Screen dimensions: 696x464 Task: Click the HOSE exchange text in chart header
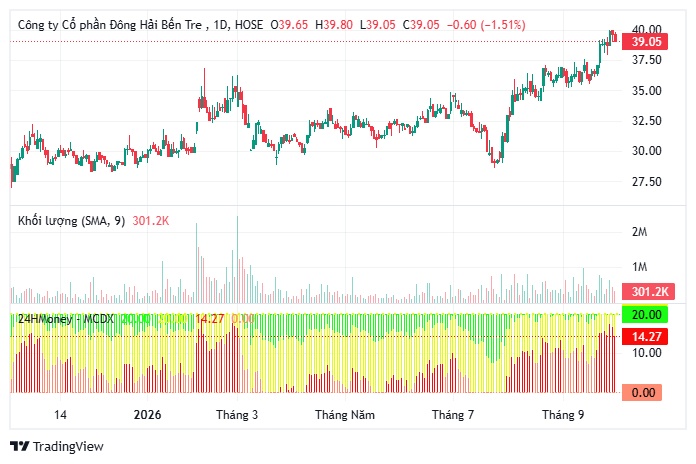(x=249, y=25)
